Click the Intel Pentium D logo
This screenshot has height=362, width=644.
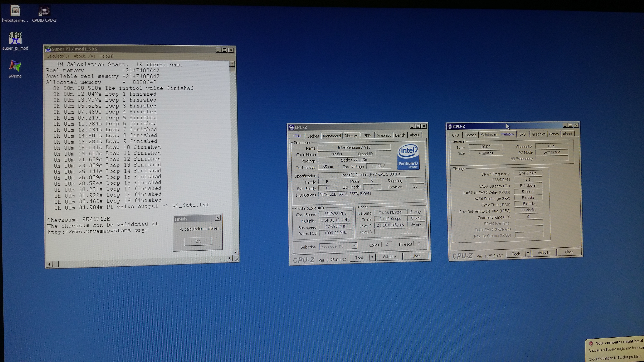(408, 157)
